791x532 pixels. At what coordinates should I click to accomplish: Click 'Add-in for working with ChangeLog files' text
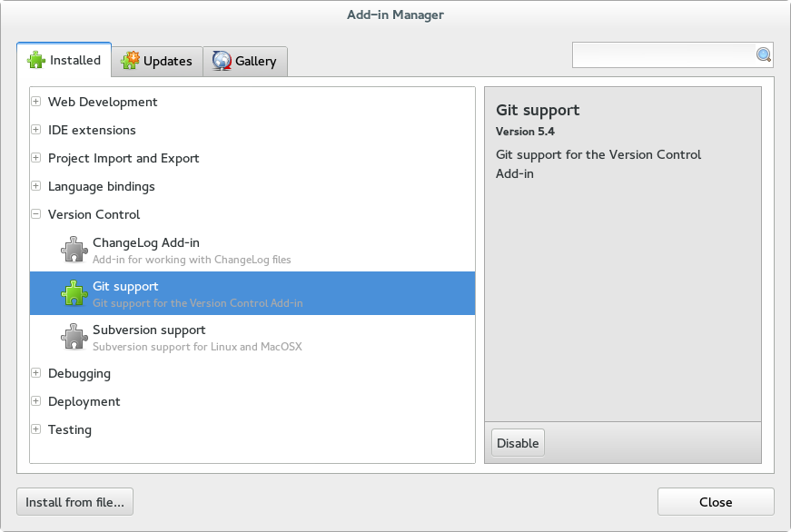192,260
